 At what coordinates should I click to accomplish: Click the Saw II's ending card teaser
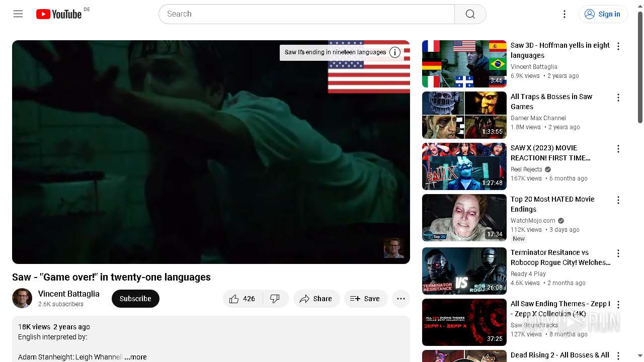click(335, 52)
